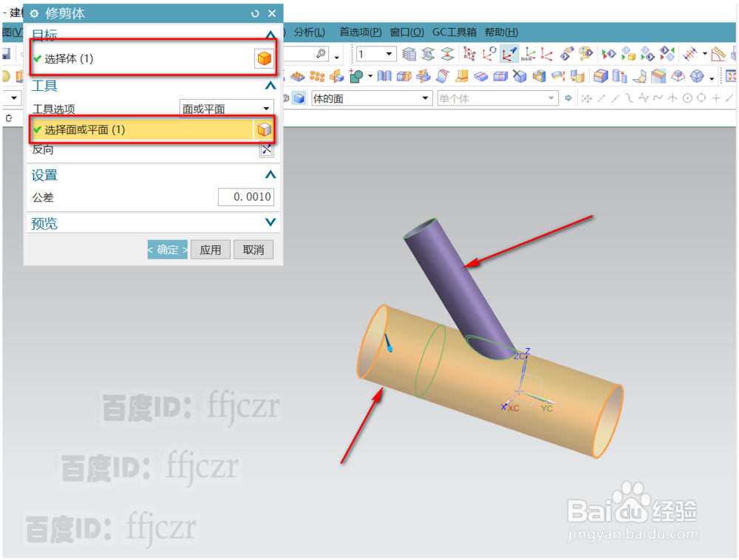
Task: Click the highlighted WCS orient icon
Action: [x=509, y=54]
